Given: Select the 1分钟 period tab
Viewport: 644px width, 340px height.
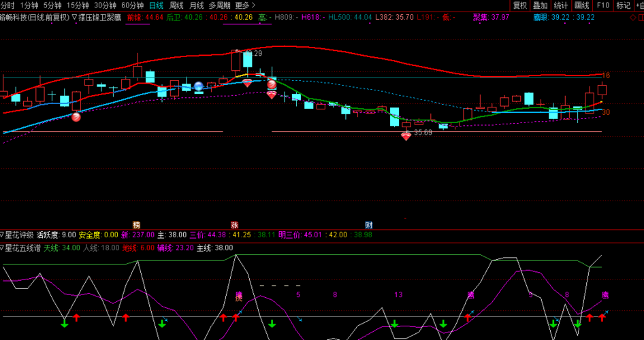Looking at the screenshot, I should coord(29,5).
